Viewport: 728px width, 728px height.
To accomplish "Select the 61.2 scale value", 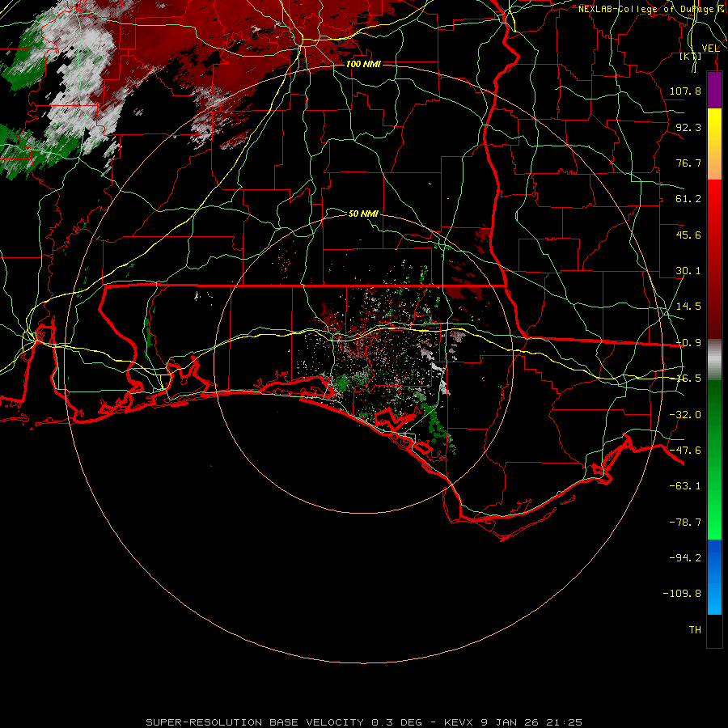I will click(688, 199).
